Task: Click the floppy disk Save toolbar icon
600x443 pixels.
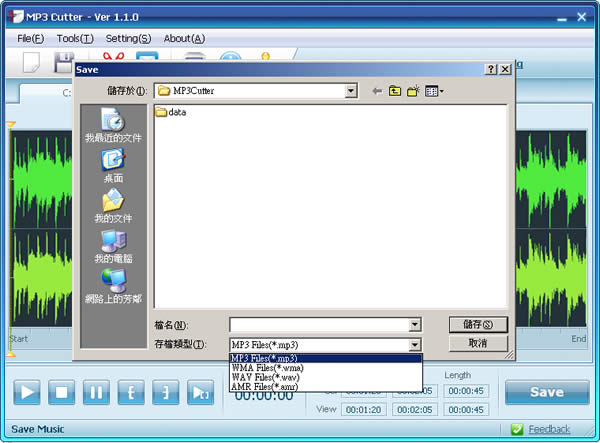Action: 64,62
